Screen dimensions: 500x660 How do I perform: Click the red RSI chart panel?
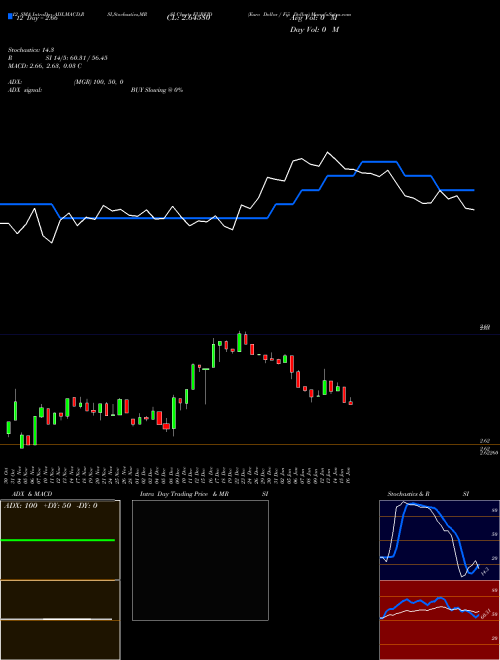tap(439, 620)
